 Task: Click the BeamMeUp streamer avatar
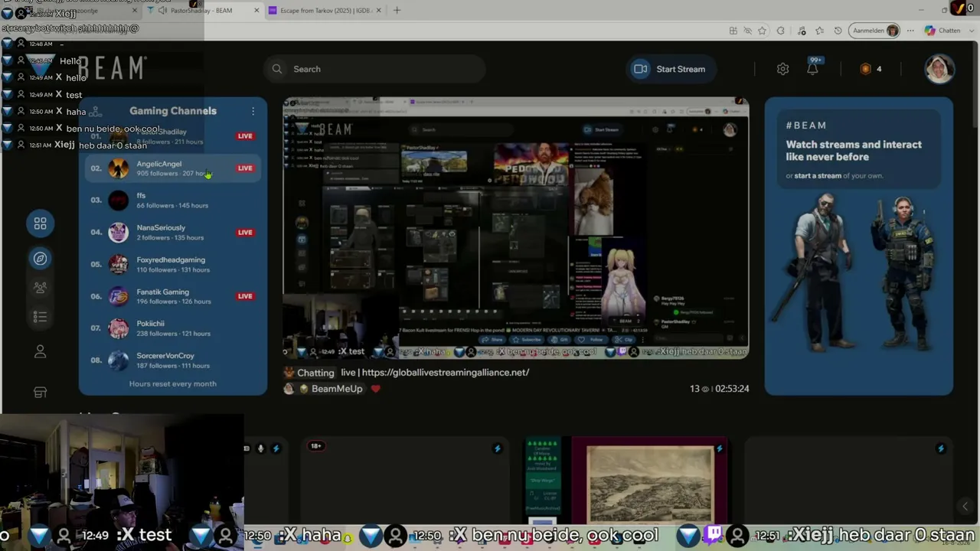coord(289,389)
